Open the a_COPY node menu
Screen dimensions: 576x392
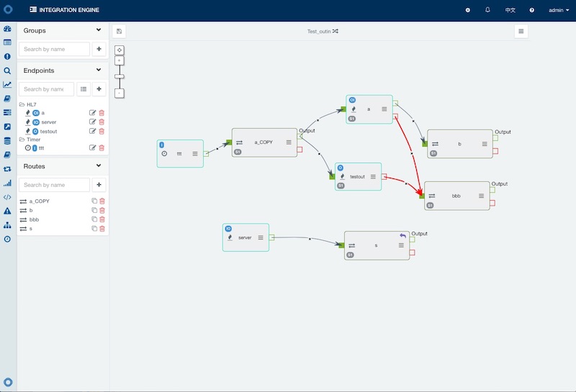click(289, 142)
